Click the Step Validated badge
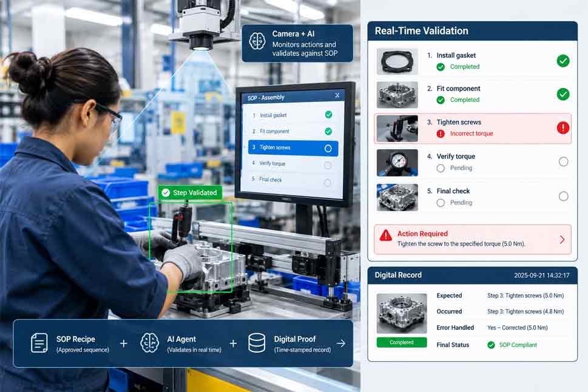The height and width of the screenshot is (392, 588). click(190, 193)
